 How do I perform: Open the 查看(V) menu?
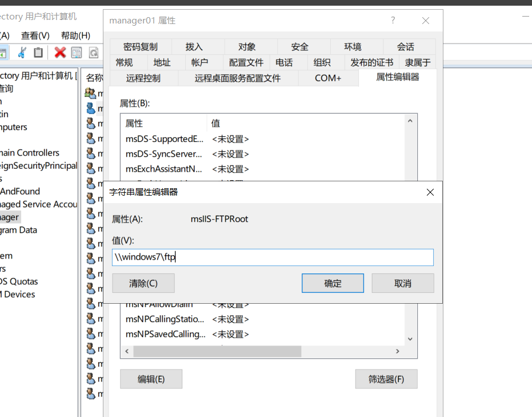(35, 35)
